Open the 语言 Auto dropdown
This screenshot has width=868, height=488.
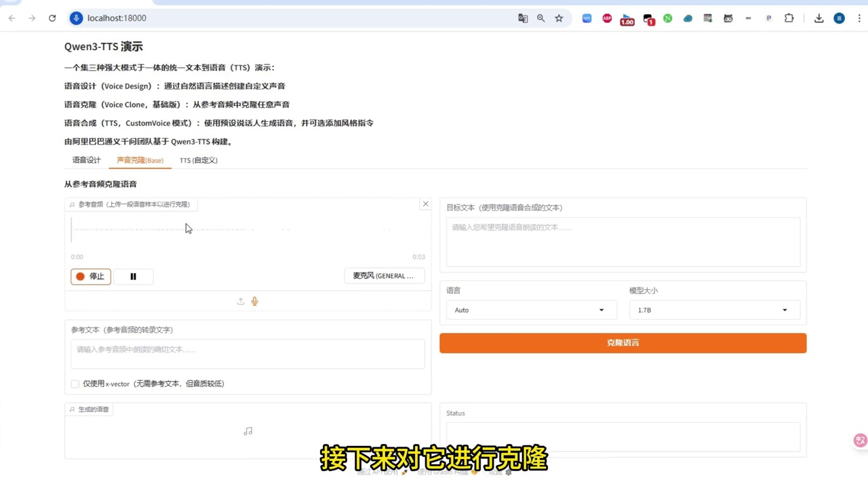click(532, 310)
